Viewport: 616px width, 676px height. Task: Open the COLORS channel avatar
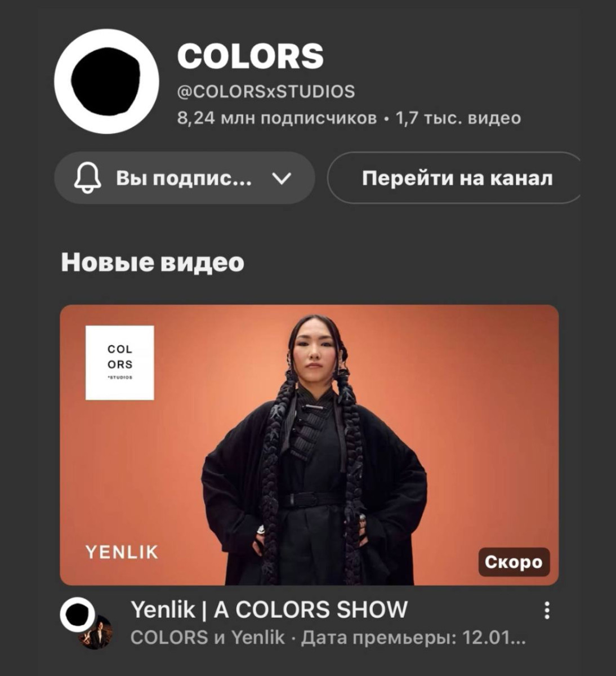(106, 81)
